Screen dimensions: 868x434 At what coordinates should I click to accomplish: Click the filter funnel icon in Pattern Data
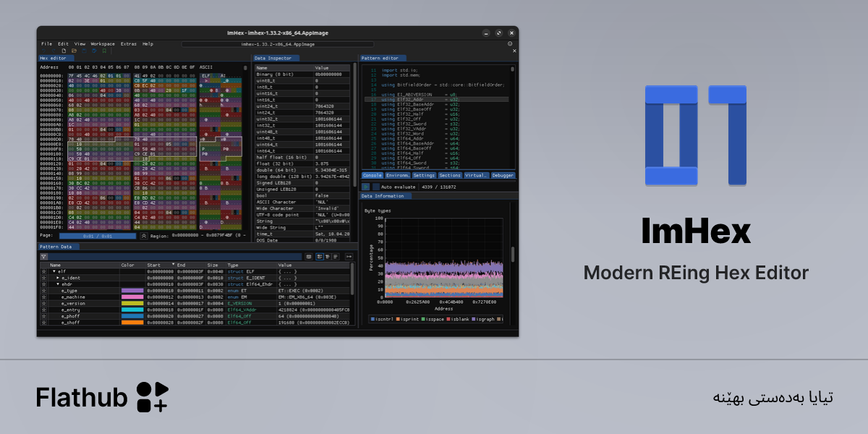click(x=43, y=256)
